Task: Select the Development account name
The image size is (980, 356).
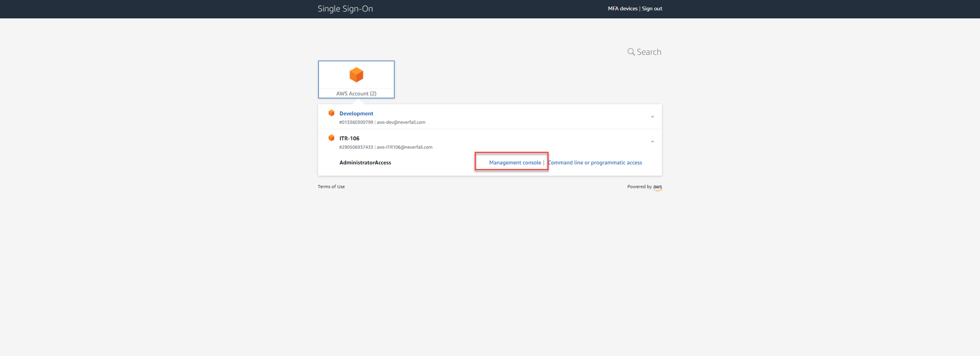Action: coord(356,113)
